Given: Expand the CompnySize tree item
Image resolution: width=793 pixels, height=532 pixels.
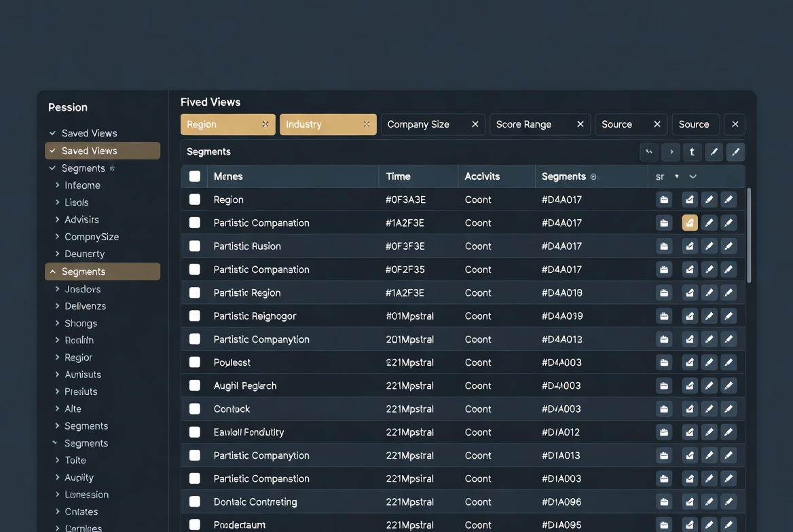Looking at the screenshot, I should pos(58,237).
